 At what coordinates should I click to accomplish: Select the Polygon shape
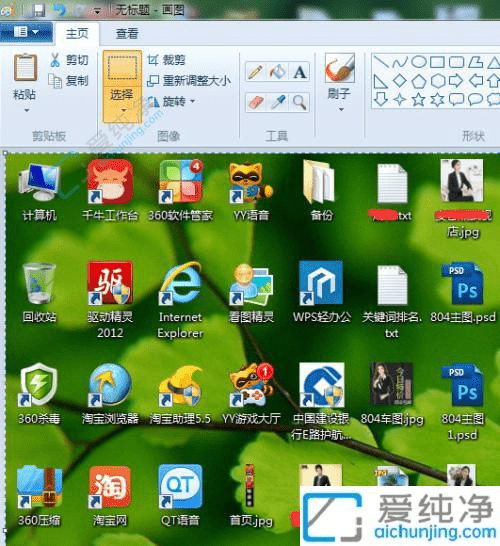tap(475, 62)
